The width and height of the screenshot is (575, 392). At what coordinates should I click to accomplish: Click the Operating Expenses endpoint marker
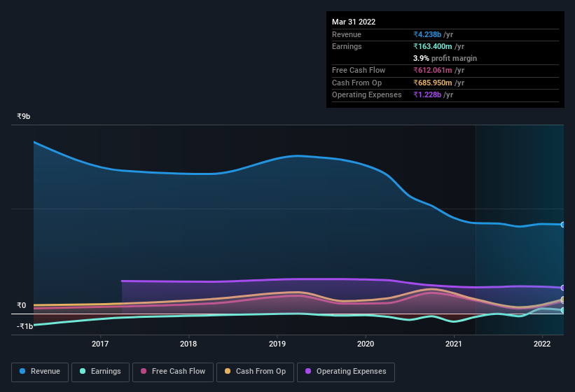coord(563,288)
